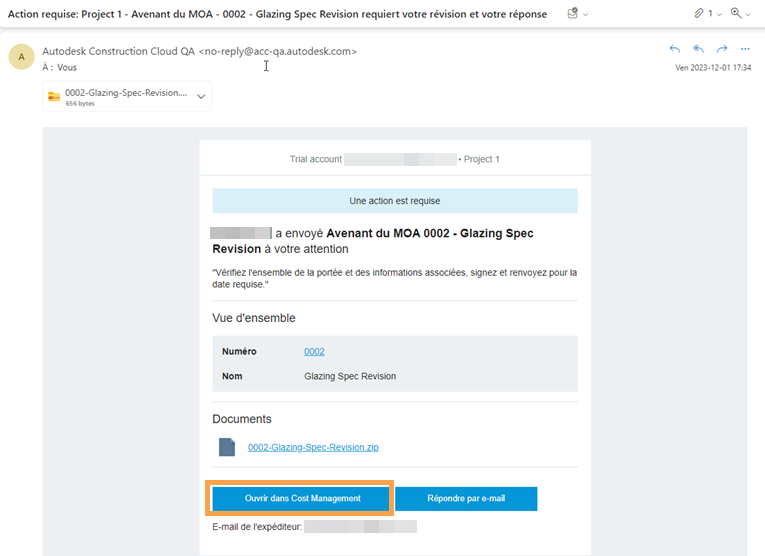Click the email subject line text
Screen dimensions: 765x556
[x=277, y=14]
